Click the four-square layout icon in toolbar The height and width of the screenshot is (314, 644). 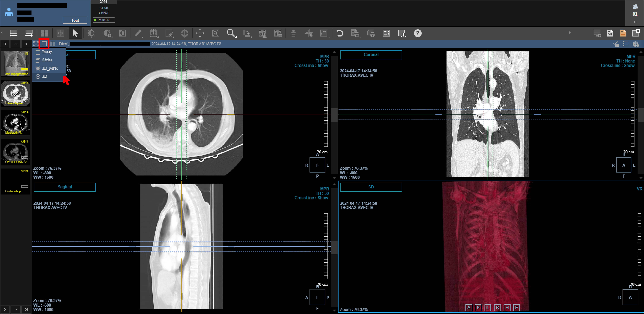click(x=45, y=33)
